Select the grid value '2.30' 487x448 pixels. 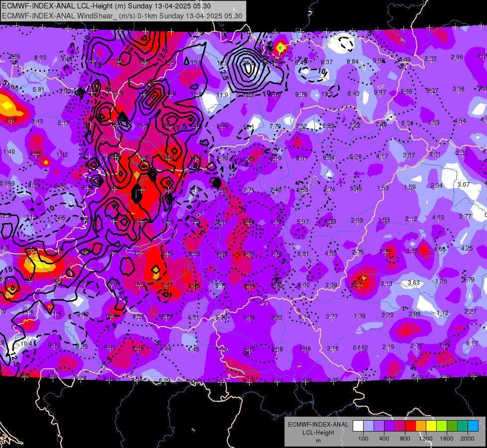click(462, 153)
